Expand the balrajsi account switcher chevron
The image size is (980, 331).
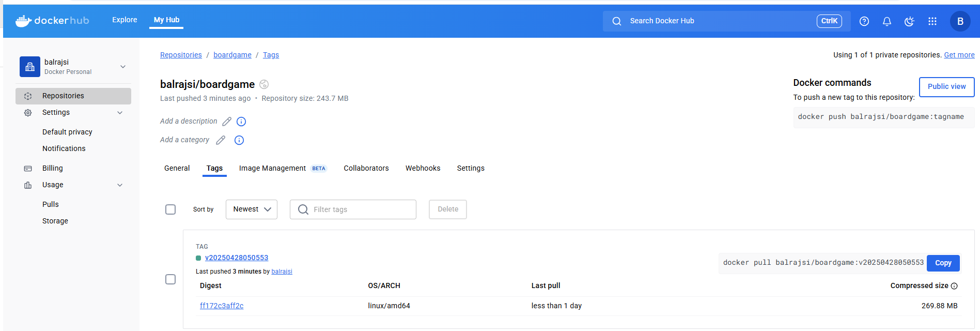point(123,67)
